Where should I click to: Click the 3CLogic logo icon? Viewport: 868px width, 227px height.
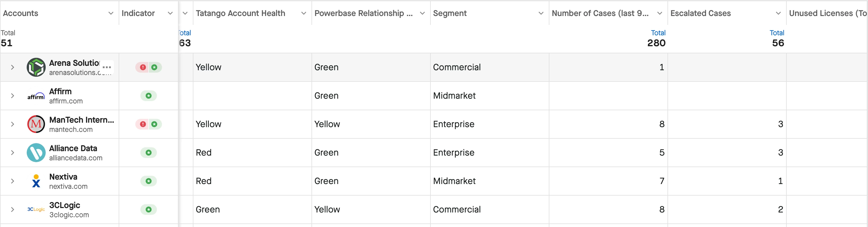pos(36,210)
